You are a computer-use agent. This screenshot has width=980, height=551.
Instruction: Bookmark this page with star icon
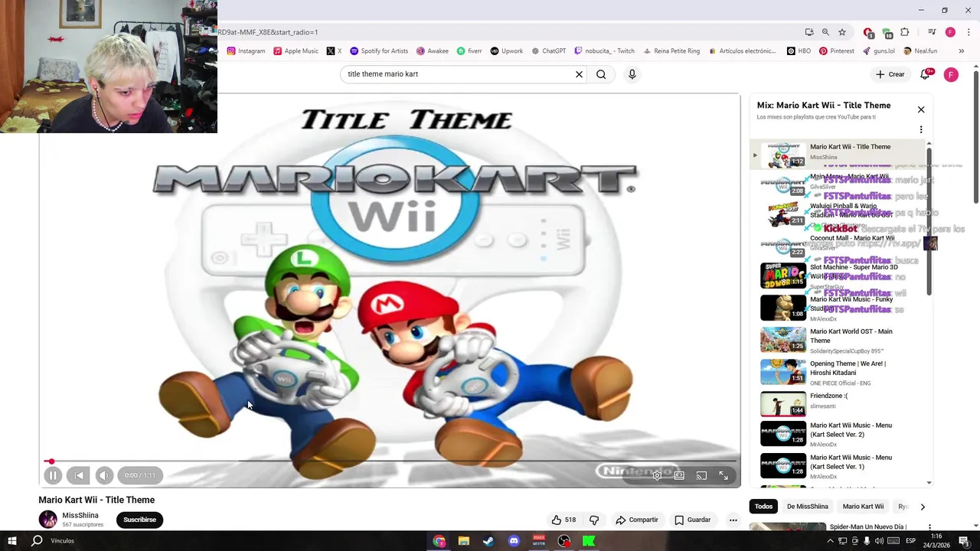coord(842,32)
